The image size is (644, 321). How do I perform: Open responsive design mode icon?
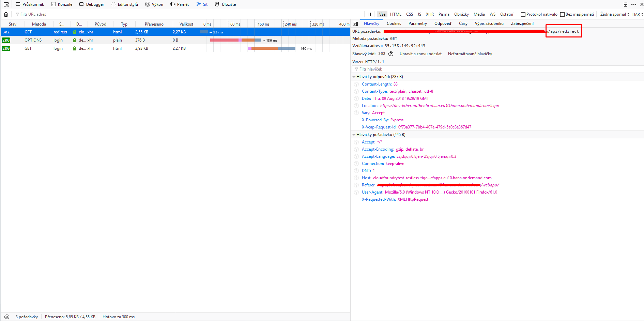coord(626,4)
